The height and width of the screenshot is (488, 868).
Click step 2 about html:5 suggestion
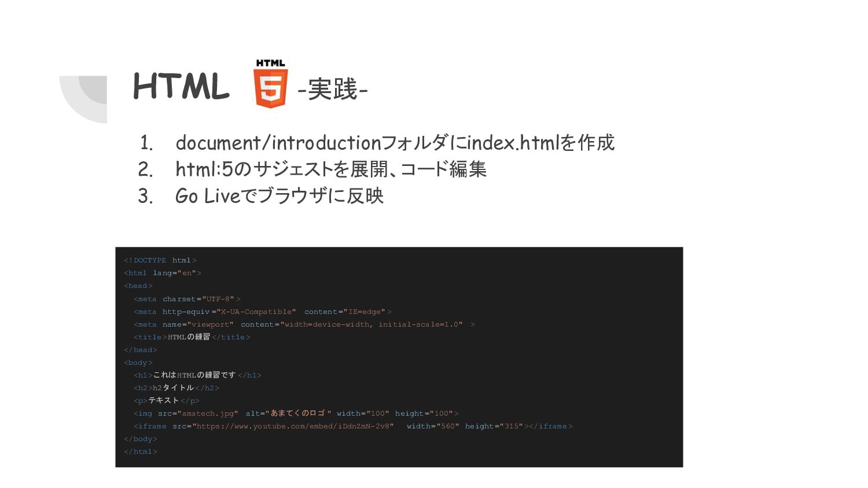coord(312,169)
